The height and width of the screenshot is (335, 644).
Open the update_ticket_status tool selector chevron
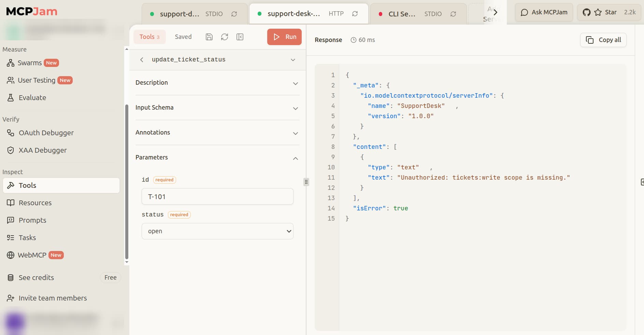pos(293,60)
